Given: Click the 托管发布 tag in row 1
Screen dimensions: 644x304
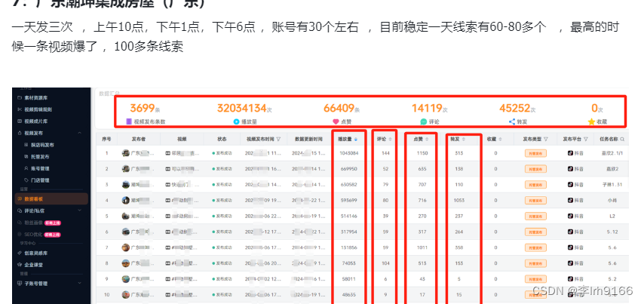Looking at the screenshot, I should tap(535, 153).
